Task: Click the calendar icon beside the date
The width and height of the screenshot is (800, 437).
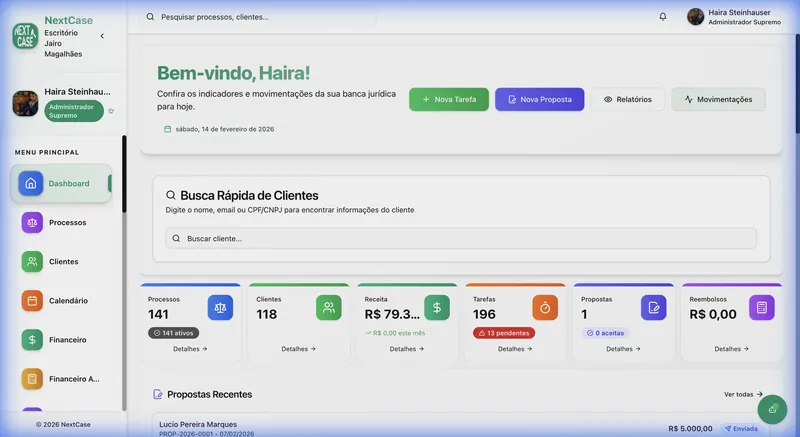Action: (167, 129)
